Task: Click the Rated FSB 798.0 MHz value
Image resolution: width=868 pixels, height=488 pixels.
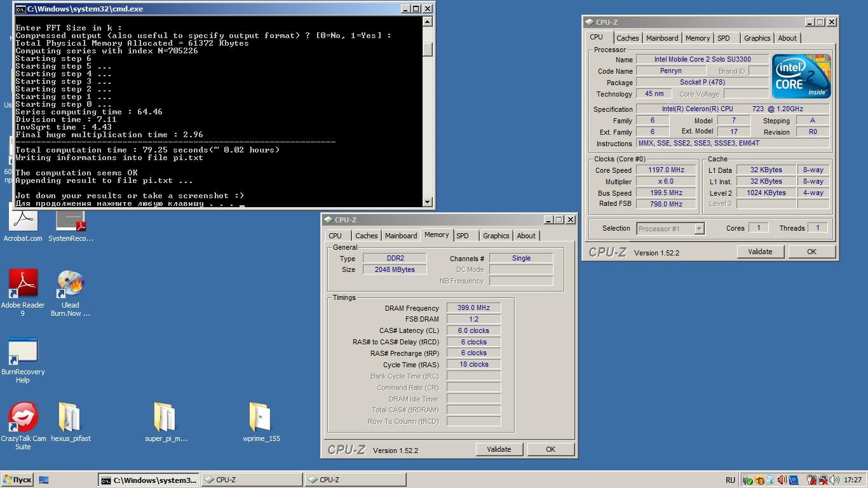Action: pyautogui.click(x=666, y=204)
